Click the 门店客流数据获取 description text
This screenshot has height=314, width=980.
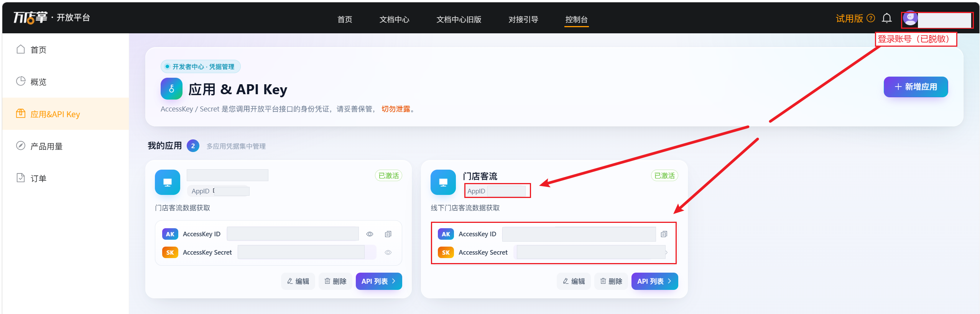tap(183, 208)
